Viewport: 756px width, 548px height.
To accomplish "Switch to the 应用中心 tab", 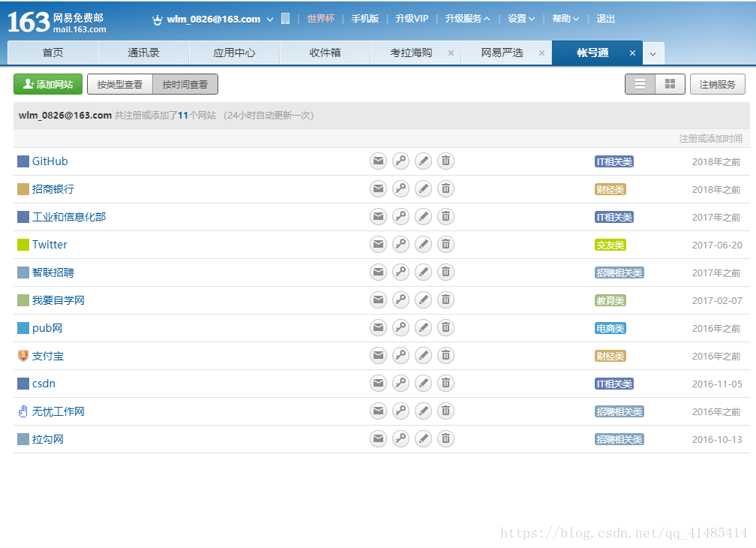I will point(234,53).
